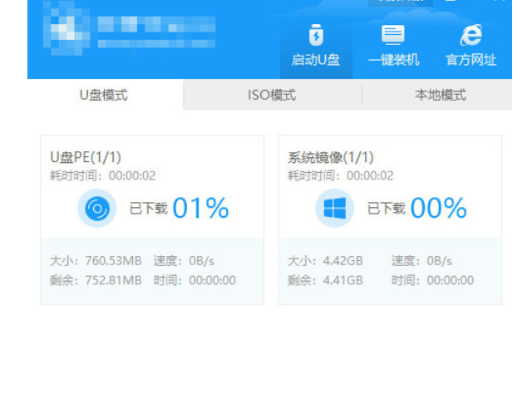Click the U盘PE disc icon
Image resolution: width=532 pixels, height=399 pixels.
97,208
